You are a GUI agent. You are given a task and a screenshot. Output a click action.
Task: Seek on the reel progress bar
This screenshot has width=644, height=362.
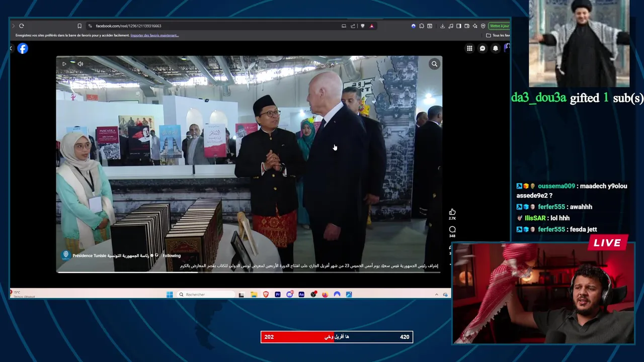pyautogui.click(x=249, y=272)
